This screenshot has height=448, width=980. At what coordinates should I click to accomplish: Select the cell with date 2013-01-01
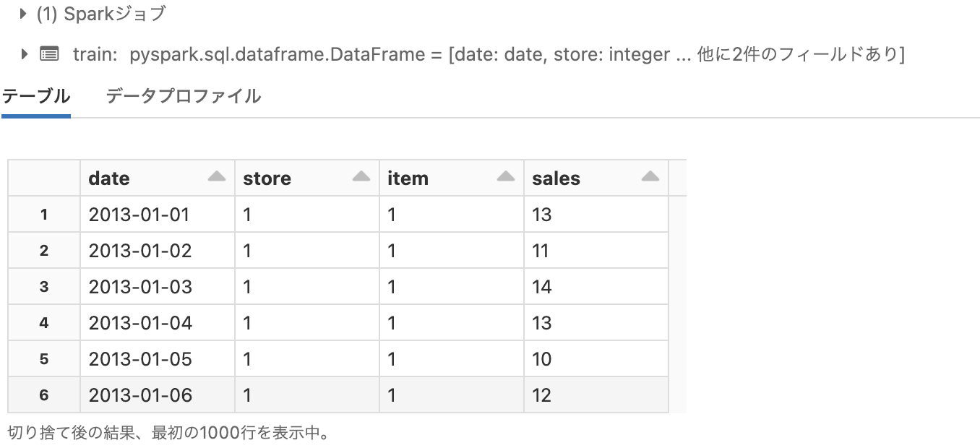[x=140, y=215]
